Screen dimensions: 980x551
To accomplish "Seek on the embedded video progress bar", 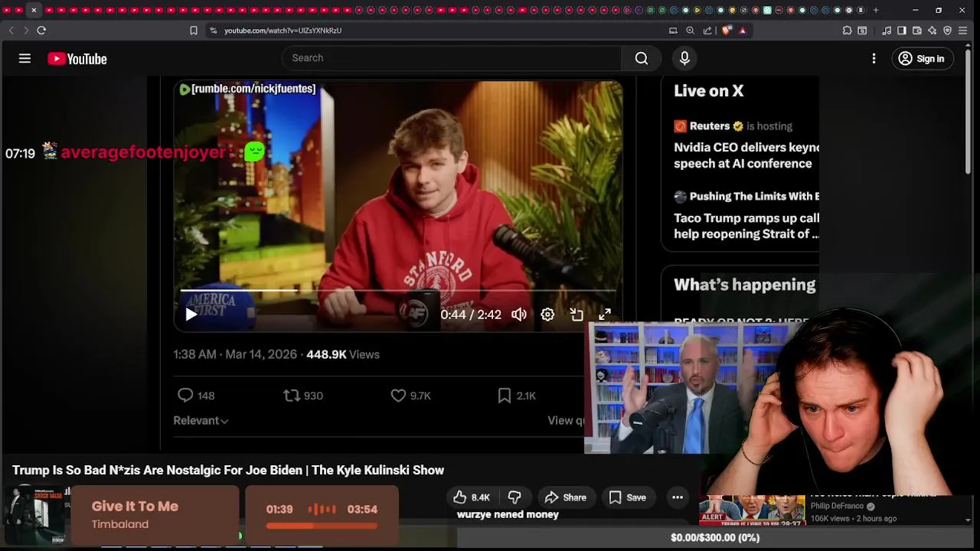I will [398, 291].
